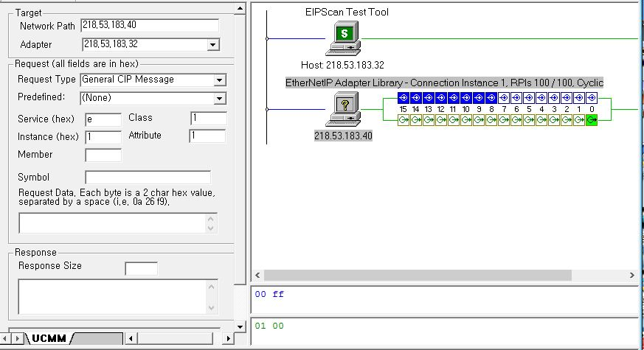
Task: Click the Class field
Action: click(209, 118)
